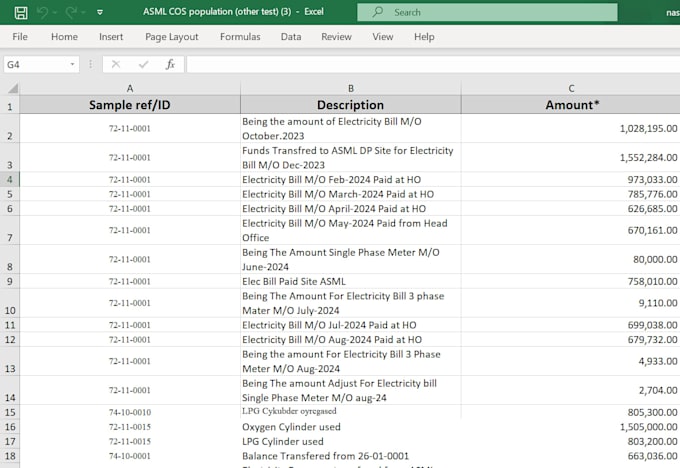Click the Save icon in title bar
680x468 pixels.
click(x=21, y=13)
